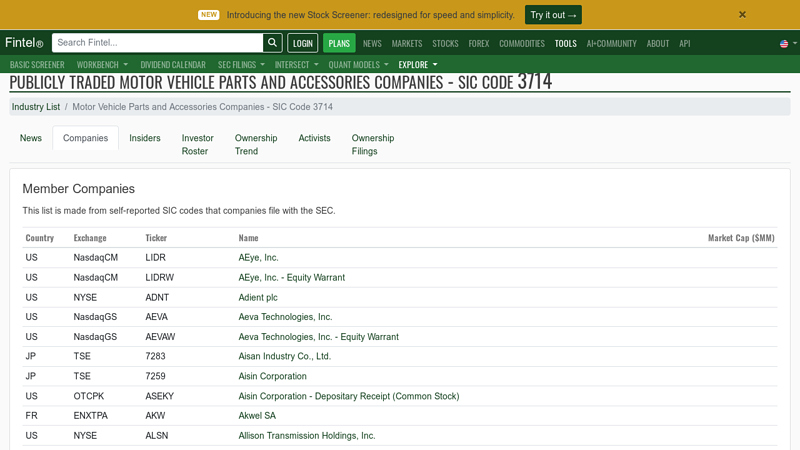Dismiss the Stock Screener announcement banner
The height and width of the screenshot is (450, 800).
(x=742, y=15)
